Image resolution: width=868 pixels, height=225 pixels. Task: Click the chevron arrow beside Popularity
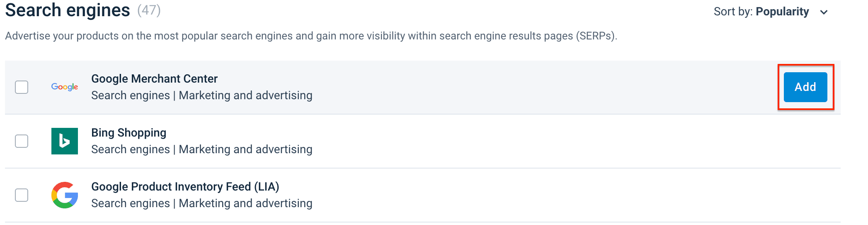824,12
